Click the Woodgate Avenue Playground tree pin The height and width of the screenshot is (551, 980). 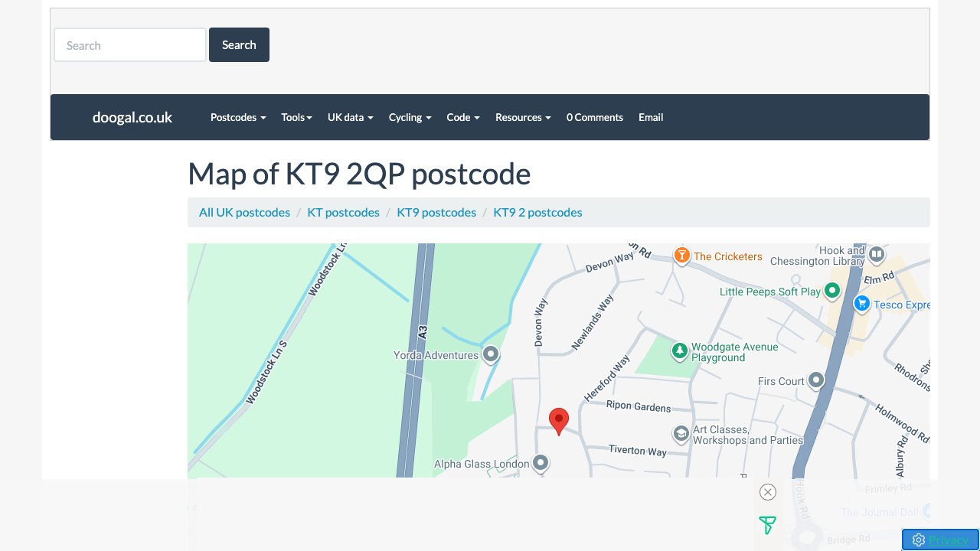tap(679, 350)
